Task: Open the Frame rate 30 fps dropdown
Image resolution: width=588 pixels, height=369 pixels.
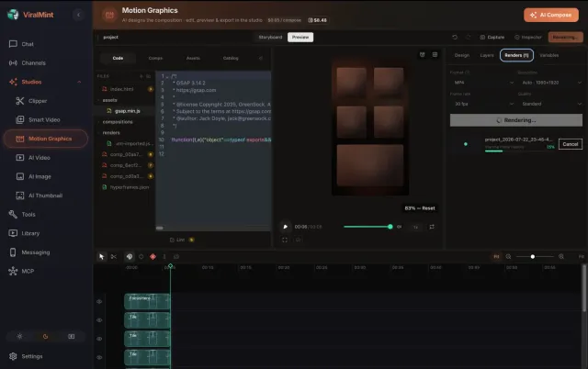Action: point(483,104)
